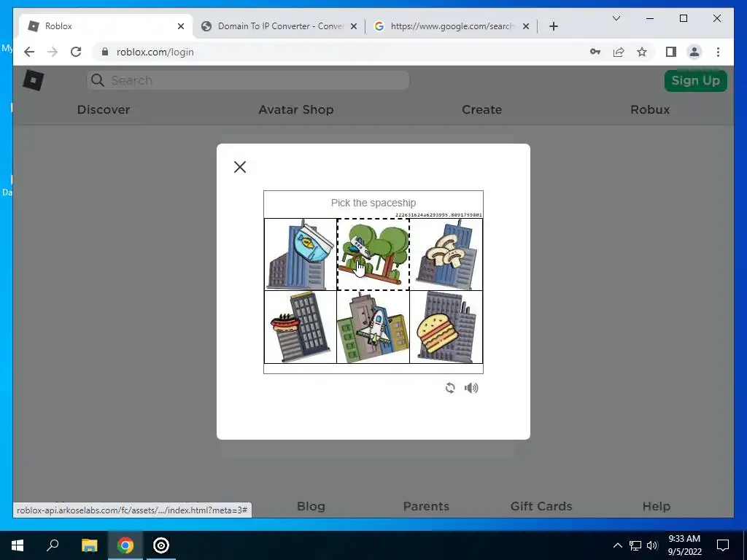Reload the captcha challenge

point(449,388)
